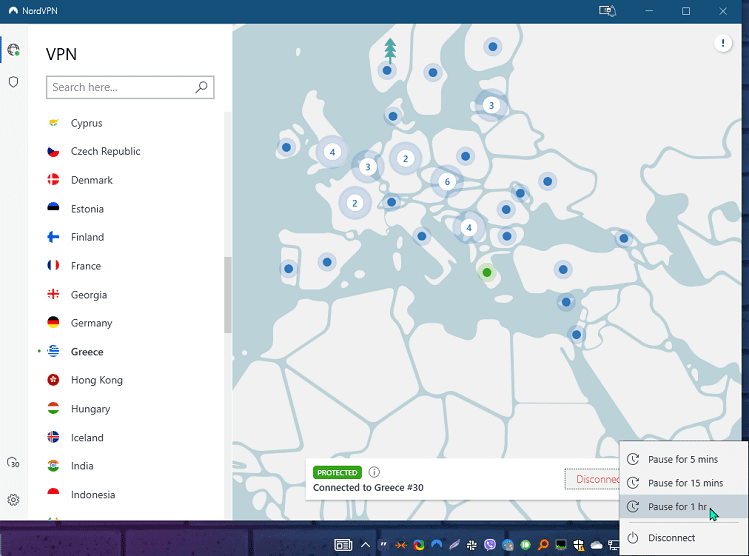Click the Denmark flag icon
Viewport: 749px width, 556px height.
[x=53, y=180]
